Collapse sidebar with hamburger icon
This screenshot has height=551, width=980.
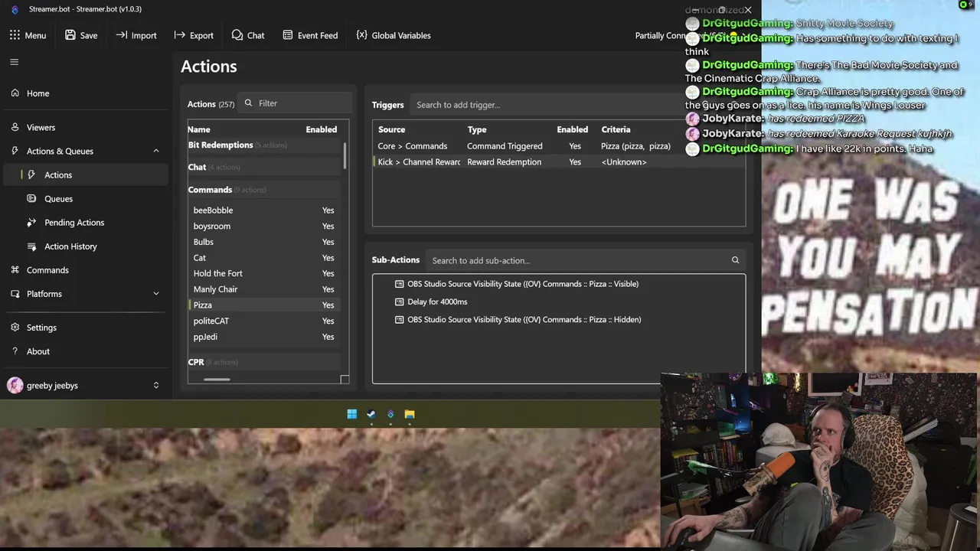[14, 62]
